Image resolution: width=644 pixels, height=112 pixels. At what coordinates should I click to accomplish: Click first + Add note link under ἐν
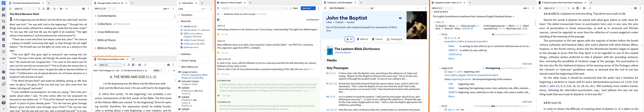pos(527,64)
